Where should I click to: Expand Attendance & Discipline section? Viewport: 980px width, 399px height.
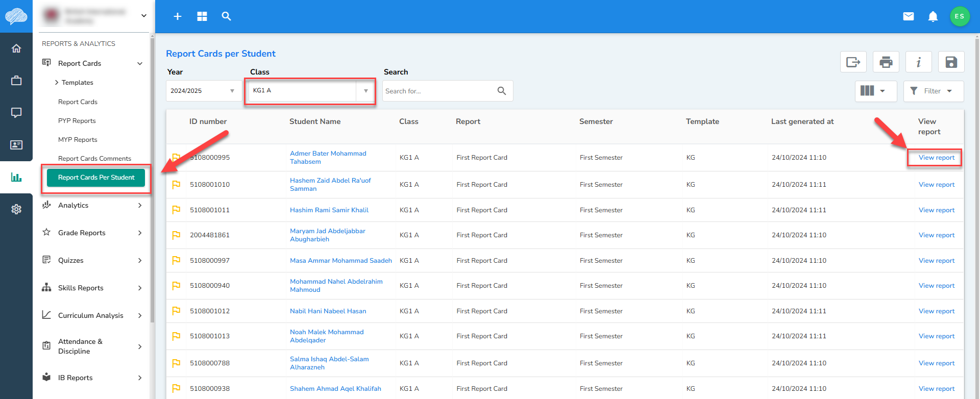(140, 346)
